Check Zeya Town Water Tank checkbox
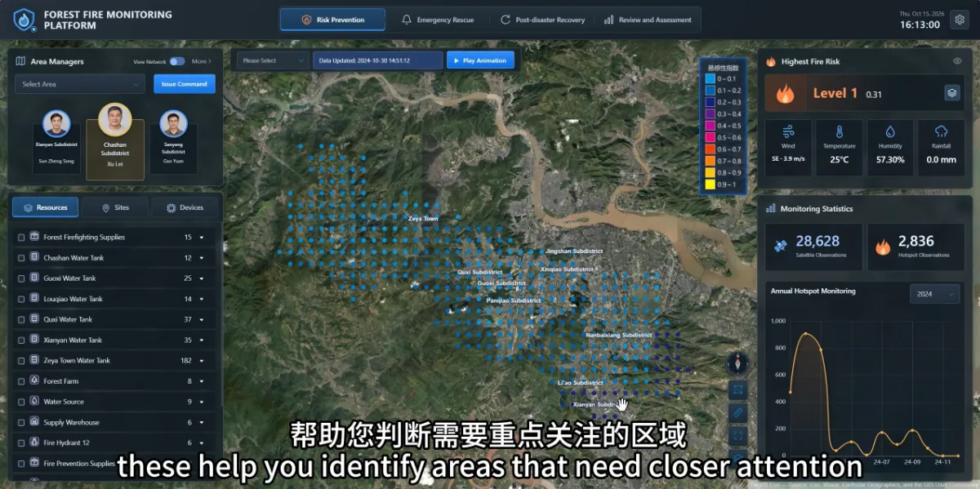The image size is (980, 489). tap(21, 361)
